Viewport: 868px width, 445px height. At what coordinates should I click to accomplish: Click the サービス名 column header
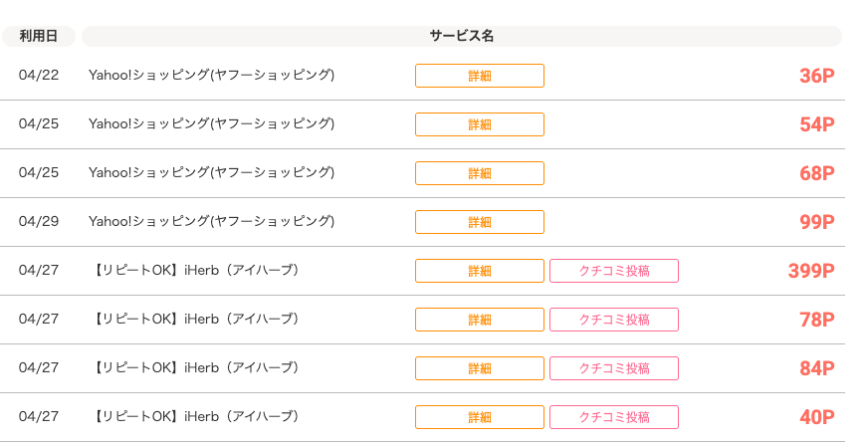[x=461, y=37]
